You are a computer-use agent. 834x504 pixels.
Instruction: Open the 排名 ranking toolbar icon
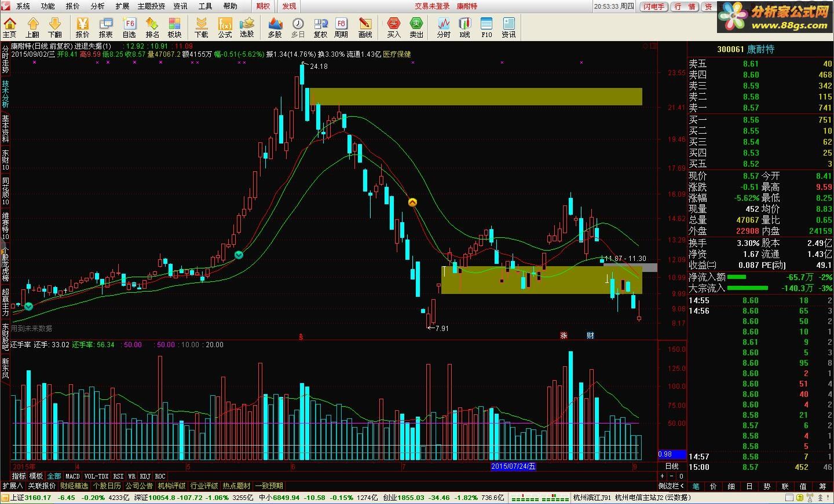click(152, 27)
